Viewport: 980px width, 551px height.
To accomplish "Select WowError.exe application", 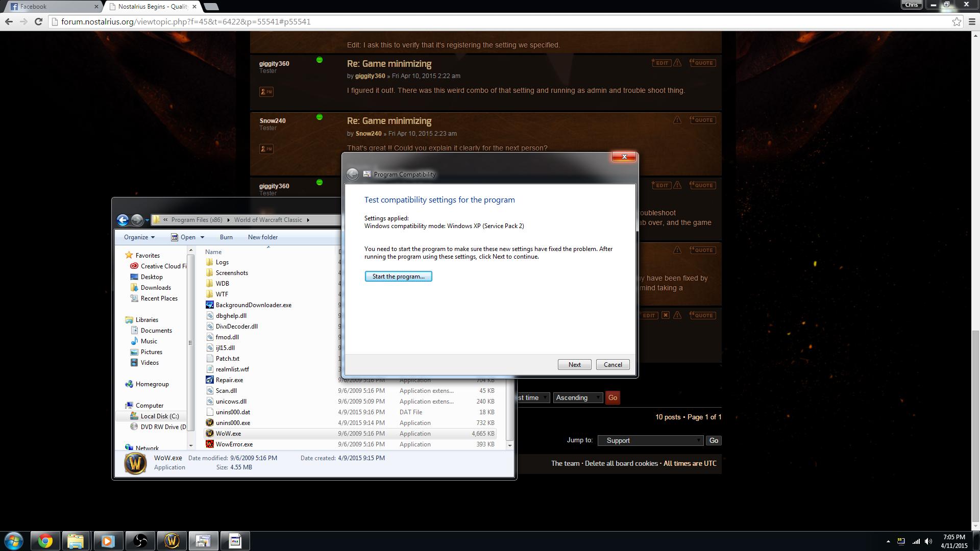I will (x=234, y=444).
